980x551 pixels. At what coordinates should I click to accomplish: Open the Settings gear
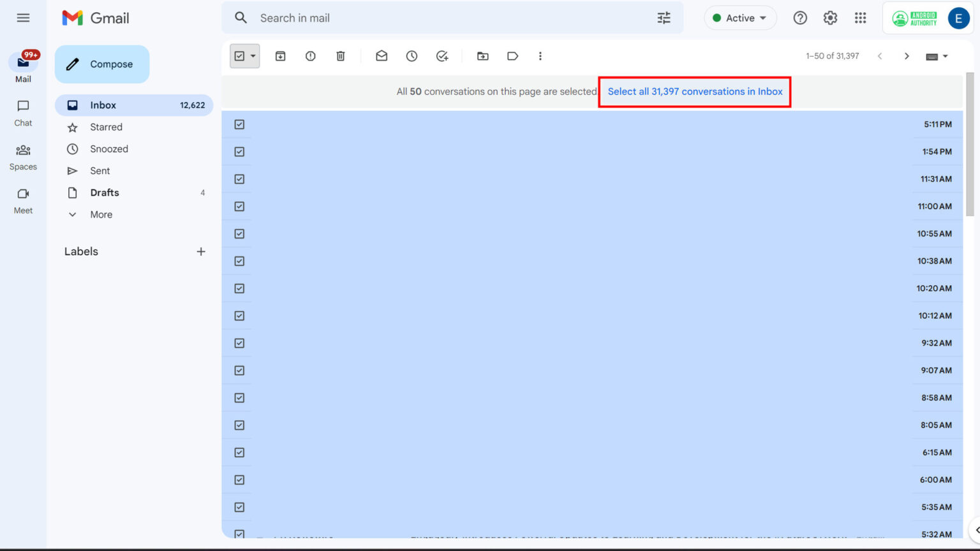830,18
